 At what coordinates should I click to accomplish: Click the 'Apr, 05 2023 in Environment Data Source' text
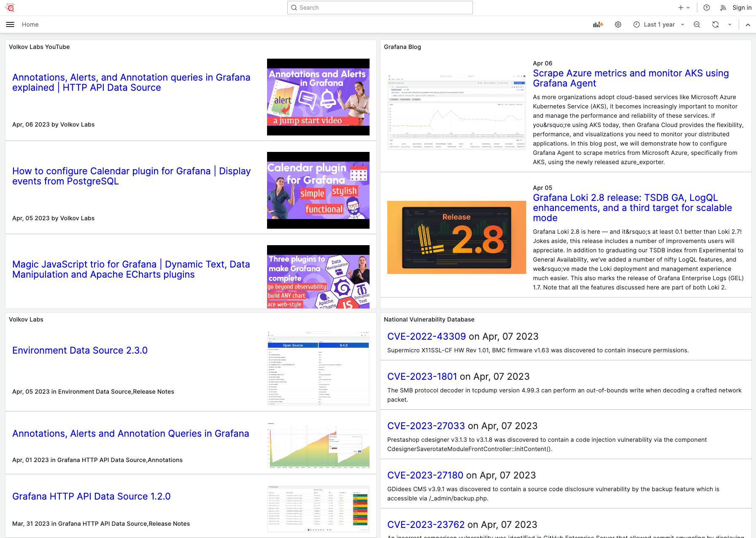click(93, 392)
